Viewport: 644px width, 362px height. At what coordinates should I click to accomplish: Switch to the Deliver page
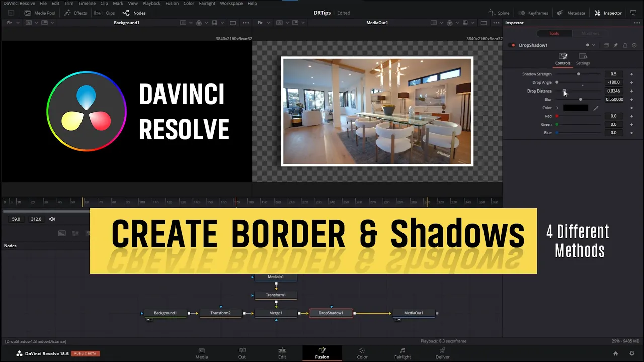pos(443,353)
